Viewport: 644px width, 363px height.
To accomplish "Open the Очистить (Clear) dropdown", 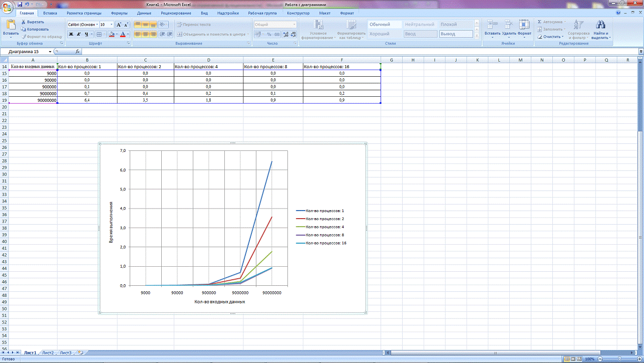I will [551, 37].
